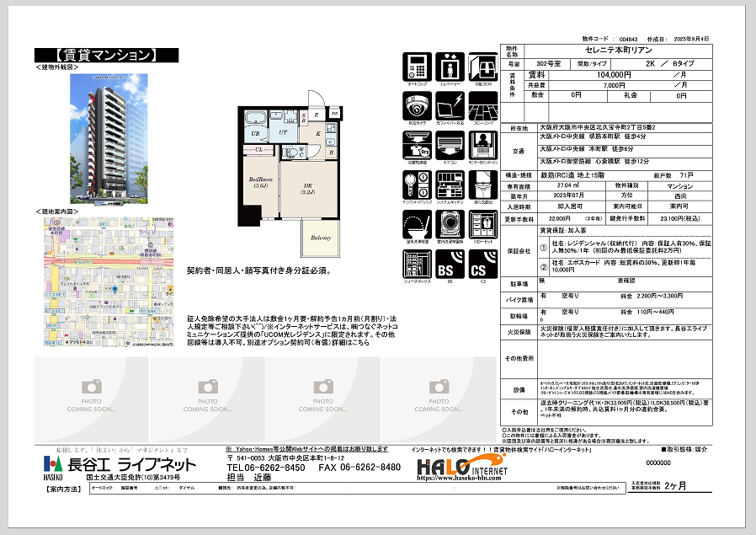Open the local area map image
Image resolution: width=756 pixels, height=535 pixels.
pos(107,281)
